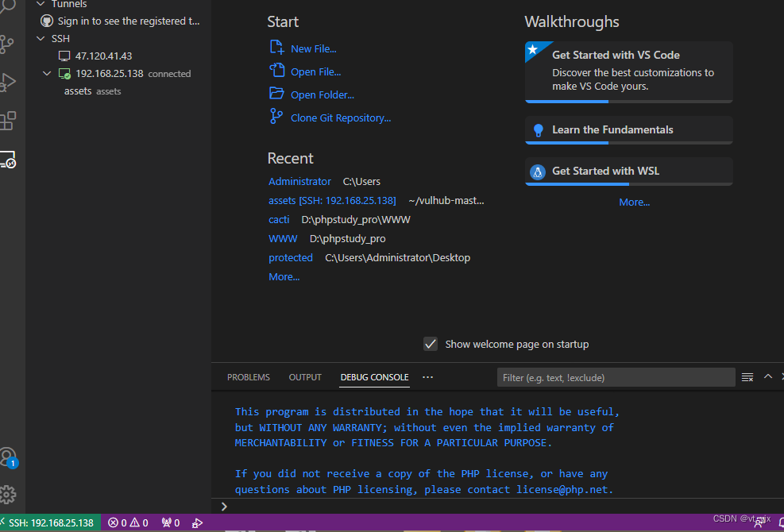Viewport: 784px width, 532px height.
Task: Click the ports forwarding indicator in status bar
Action: pos(169,522)
